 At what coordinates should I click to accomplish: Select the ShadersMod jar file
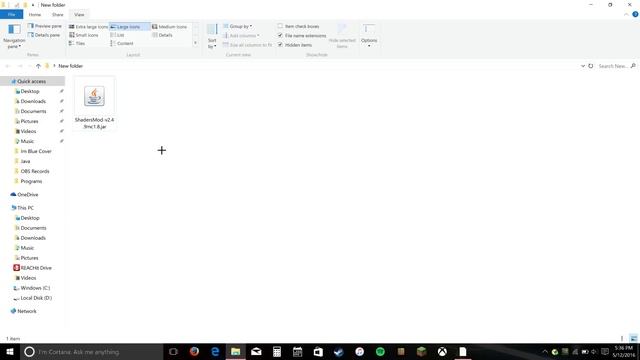tap(94, 104)
